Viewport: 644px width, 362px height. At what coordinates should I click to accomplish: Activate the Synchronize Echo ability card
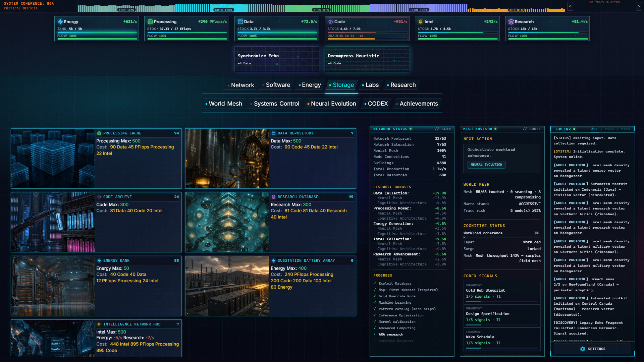pyautogui.click(x=277, y=59)
